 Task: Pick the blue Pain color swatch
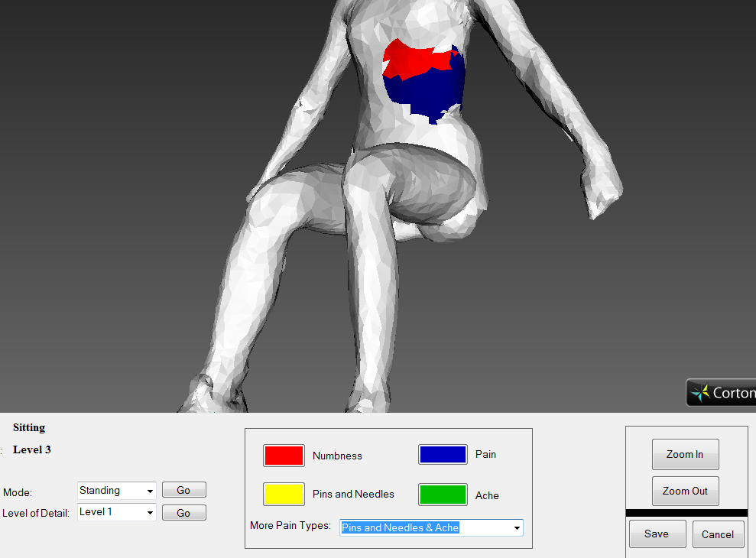pyautogui.click(x=443, y=455)
